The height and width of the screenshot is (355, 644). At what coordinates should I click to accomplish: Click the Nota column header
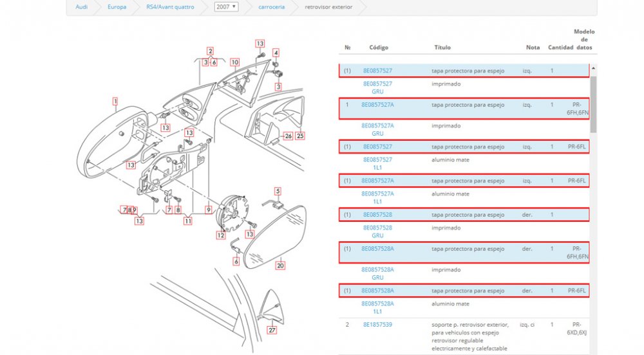click(x=533, y=47)
